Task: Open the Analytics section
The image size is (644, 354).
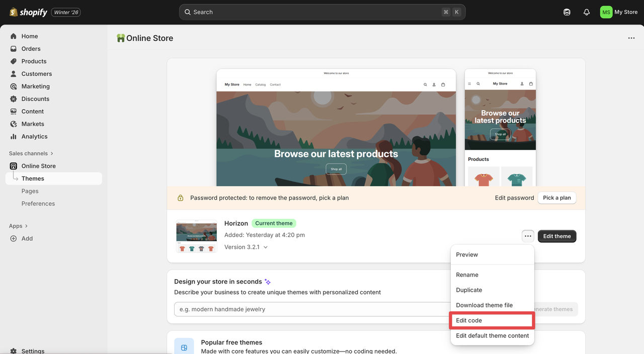Action: pos(35,136)
